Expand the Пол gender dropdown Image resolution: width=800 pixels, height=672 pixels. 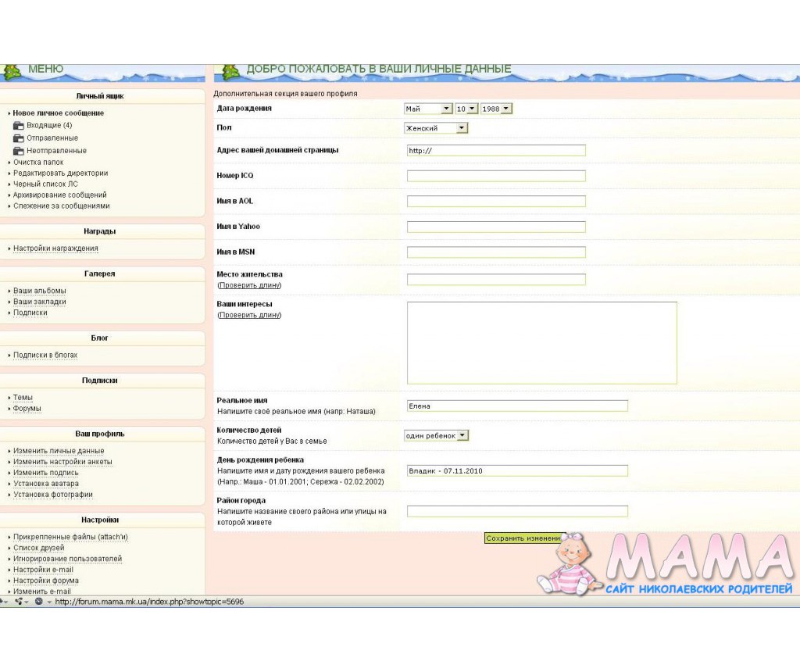click(x=435, y=128)
